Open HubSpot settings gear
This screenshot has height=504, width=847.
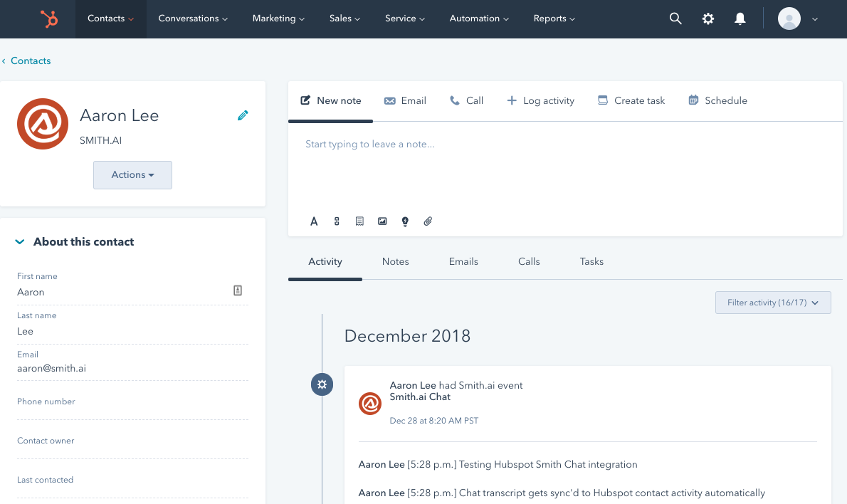[707, 19]
